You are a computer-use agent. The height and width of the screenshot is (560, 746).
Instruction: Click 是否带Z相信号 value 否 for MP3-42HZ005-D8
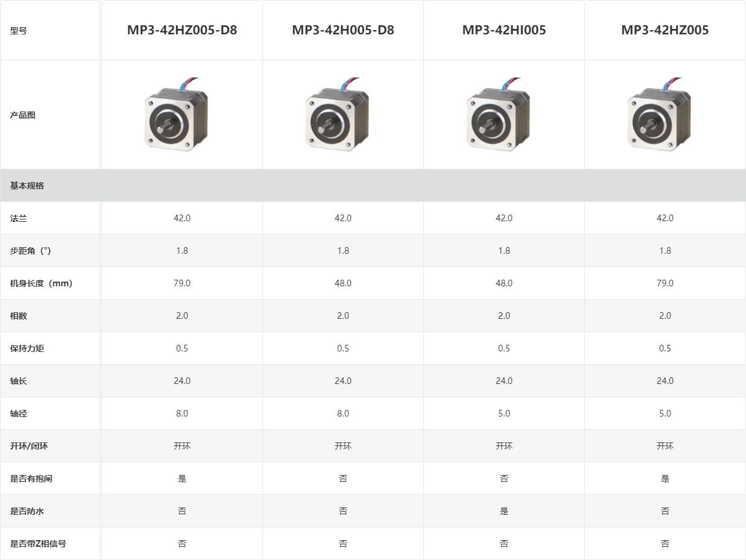182,544
